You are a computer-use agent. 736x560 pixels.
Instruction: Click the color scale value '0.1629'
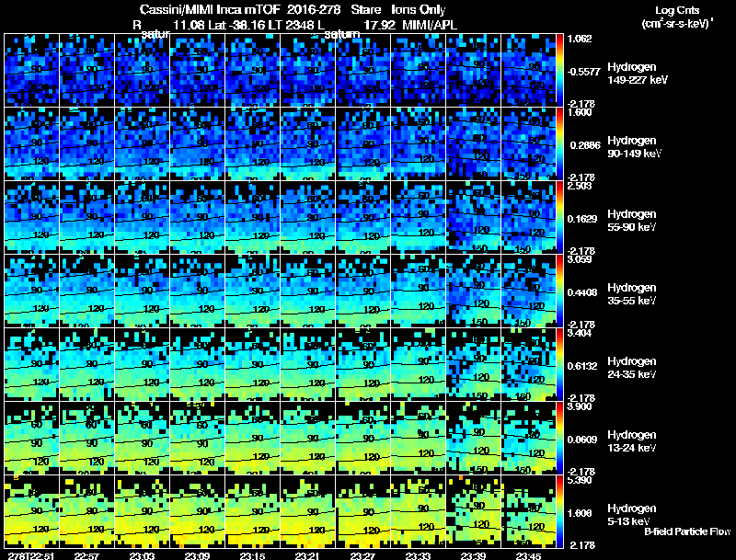[x=582, y=219]
